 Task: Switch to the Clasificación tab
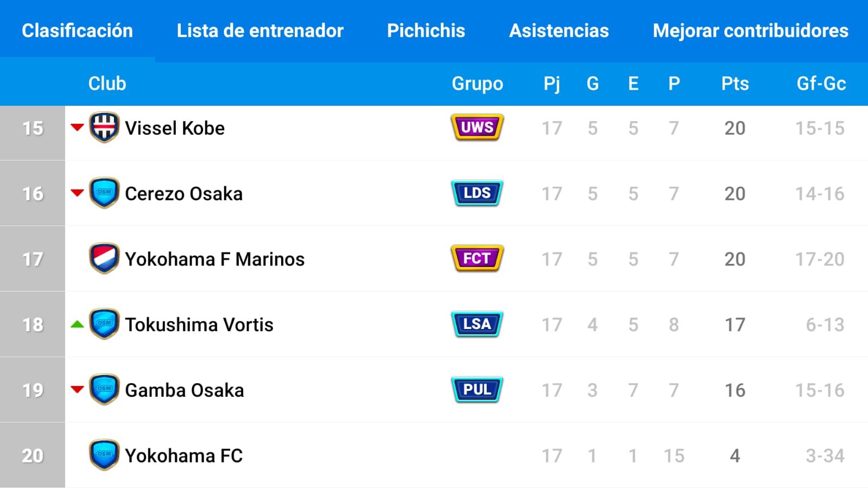point(77,30)
